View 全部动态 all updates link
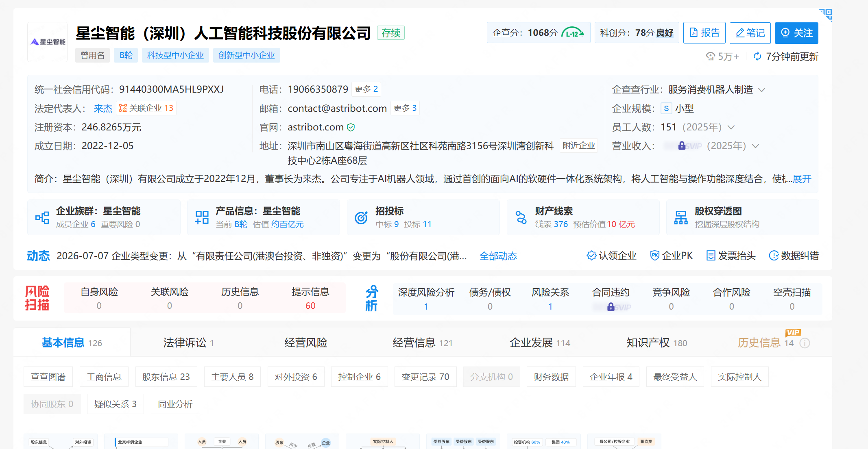Image resolution: width=868 pixels, height=449 pixels. [498, 256]
